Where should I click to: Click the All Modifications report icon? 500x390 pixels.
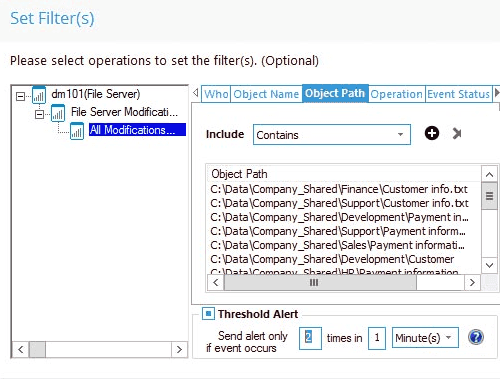click(x=77, y=131)
